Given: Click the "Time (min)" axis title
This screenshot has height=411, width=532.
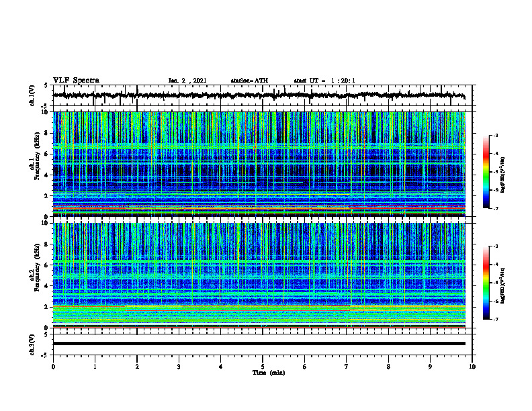Looking at the screenshot, I should coord(269,373).
